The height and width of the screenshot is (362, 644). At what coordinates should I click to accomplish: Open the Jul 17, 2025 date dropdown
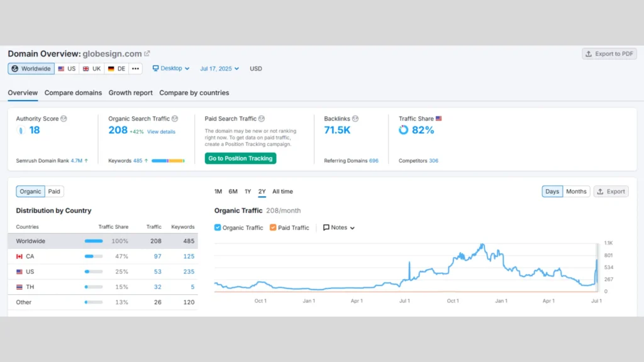pos(219,69)
